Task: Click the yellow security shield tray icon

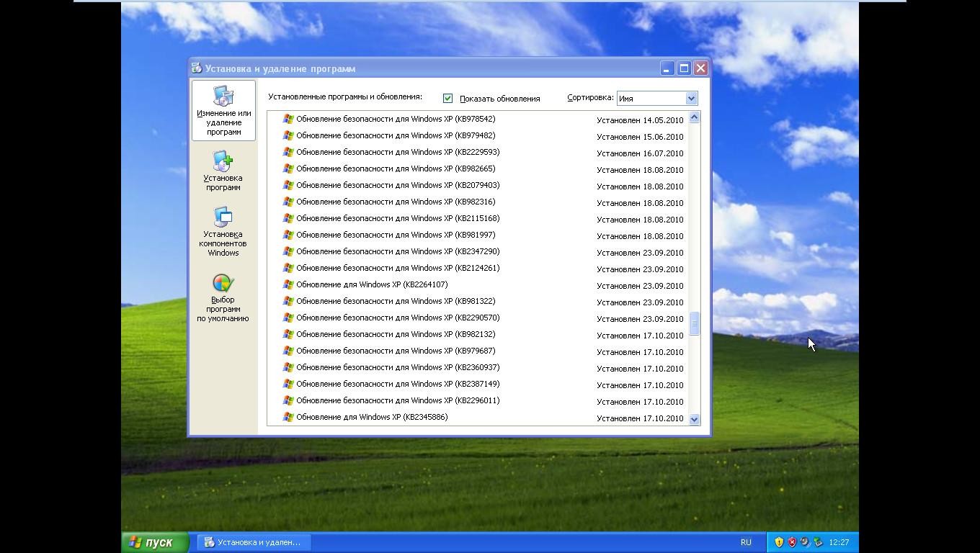Action: tap(779, 542)
